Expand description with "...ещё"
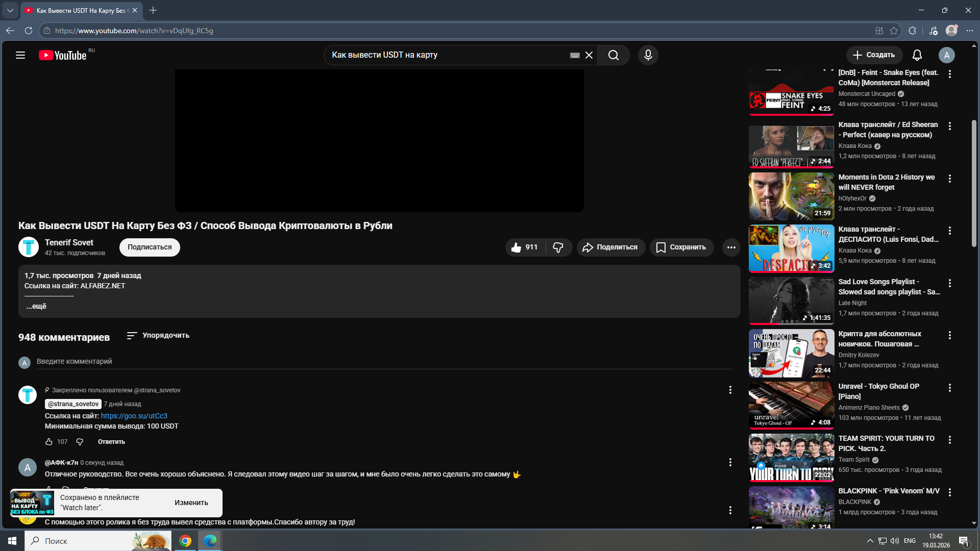Screen dimensions: 980x551 pos(36,306)
